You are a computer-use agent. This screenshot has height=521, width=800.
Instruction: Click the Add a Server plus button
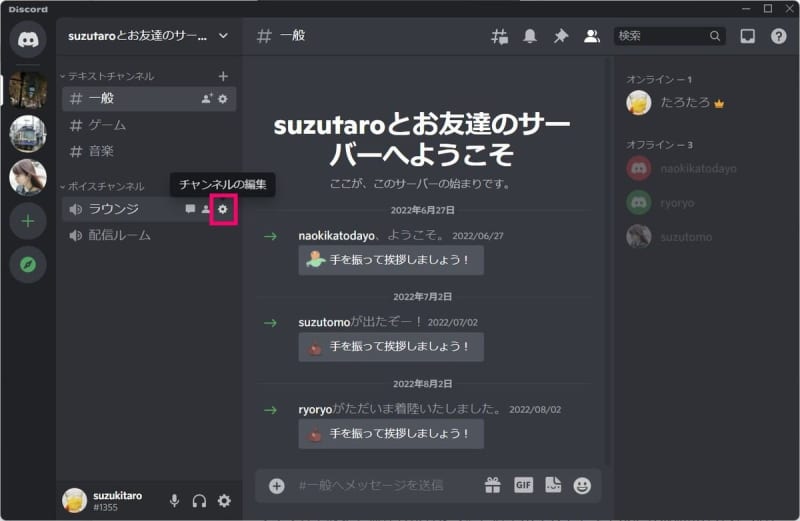[x=28, y=222]
